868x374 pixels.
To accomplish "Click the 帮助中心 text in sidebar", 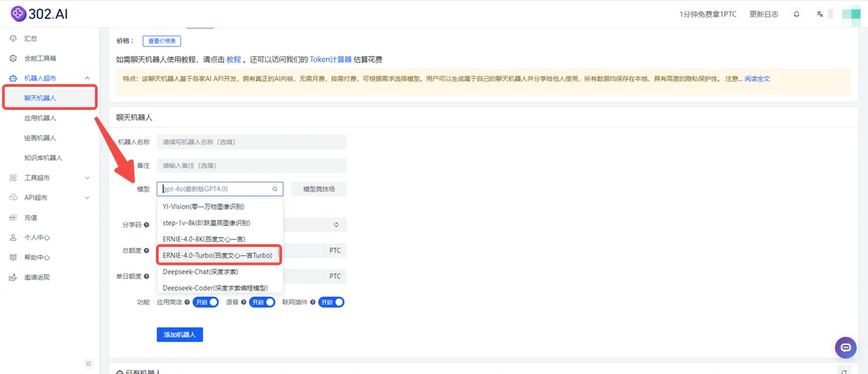I will tap(37, 257).
